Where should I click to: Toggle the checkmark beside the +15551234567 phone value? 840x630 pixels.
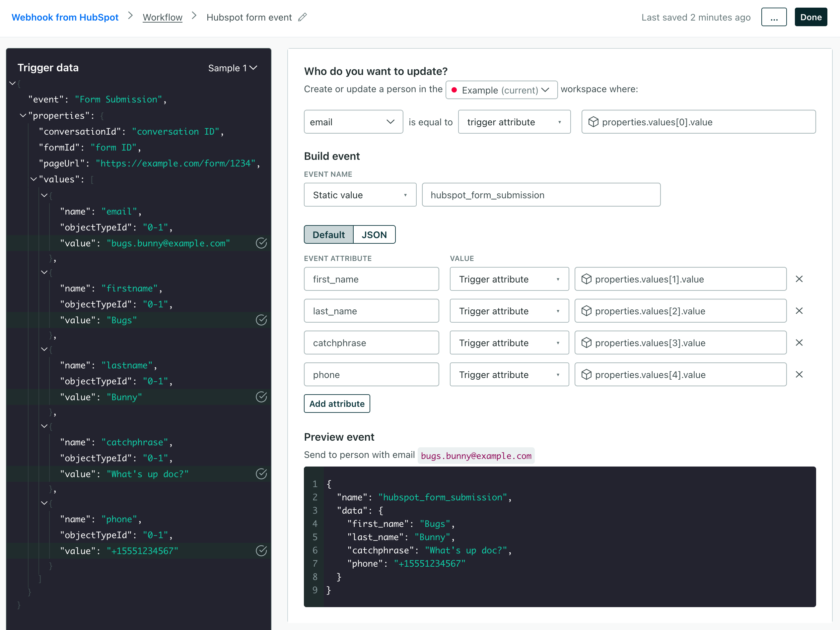(x=261, y=551)
